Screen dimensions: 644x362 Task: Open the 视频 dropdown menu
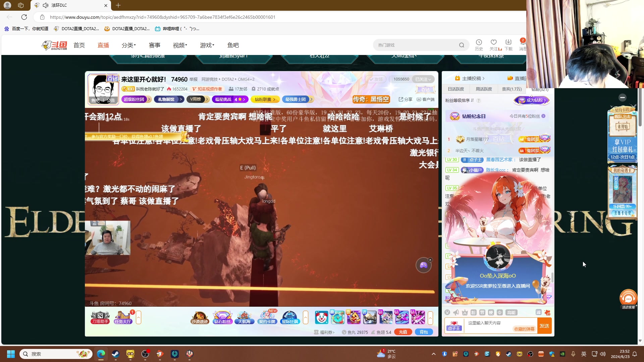[x=179, y=45]
